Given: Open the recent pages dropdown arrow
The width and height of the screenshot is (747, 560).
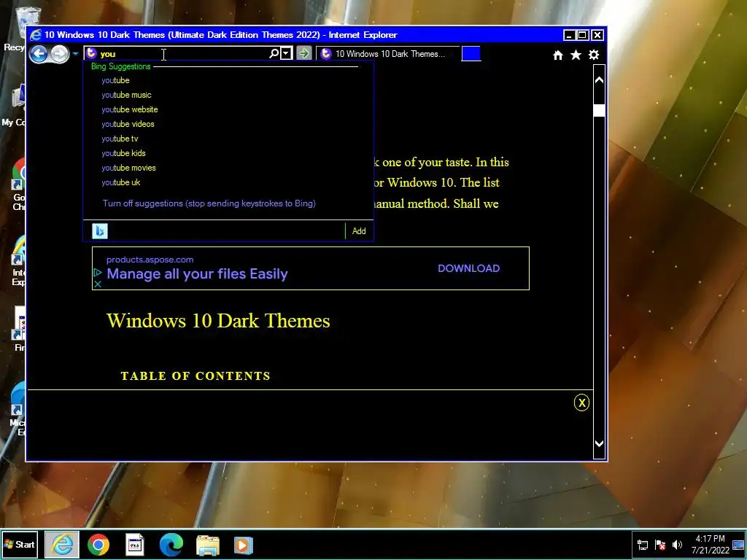Looking at the screenshot, I should click(x=75, y=54).
